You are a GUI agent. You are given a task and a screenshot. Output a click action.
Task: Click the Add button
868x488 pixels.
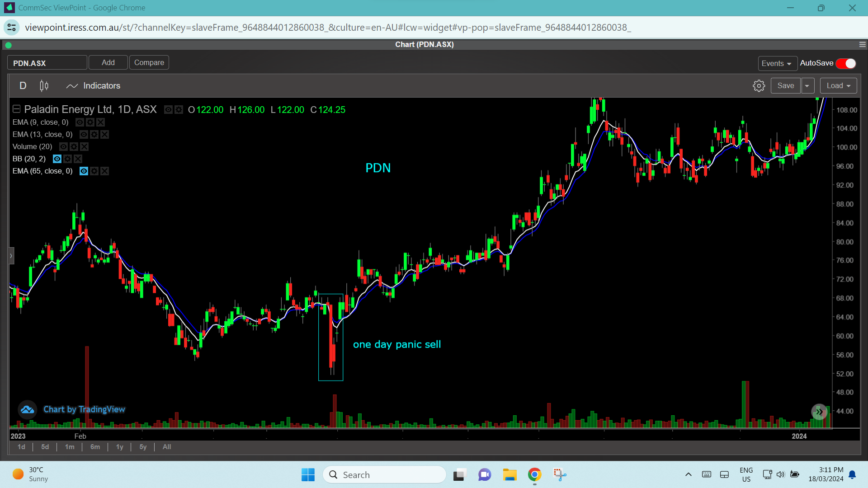[108, 63]
